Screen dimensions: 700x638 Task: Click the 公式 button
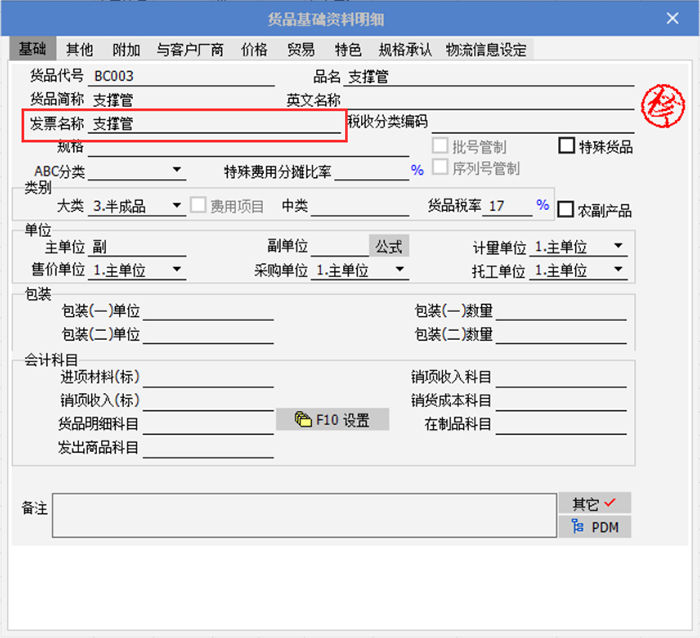[389, 246]
